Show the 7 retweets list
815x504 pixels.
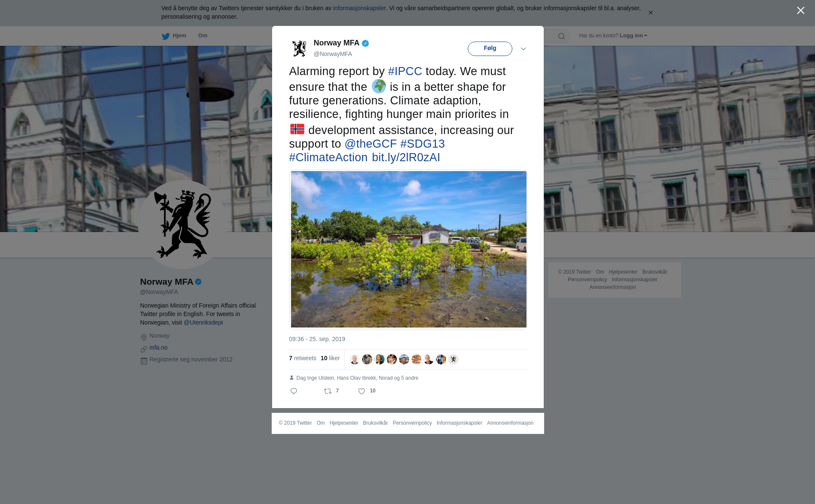coord(303,358)
